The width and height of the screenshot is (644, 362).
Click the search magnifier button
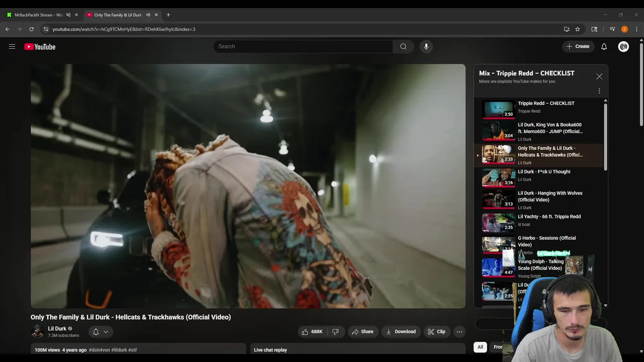coord(404,46)
